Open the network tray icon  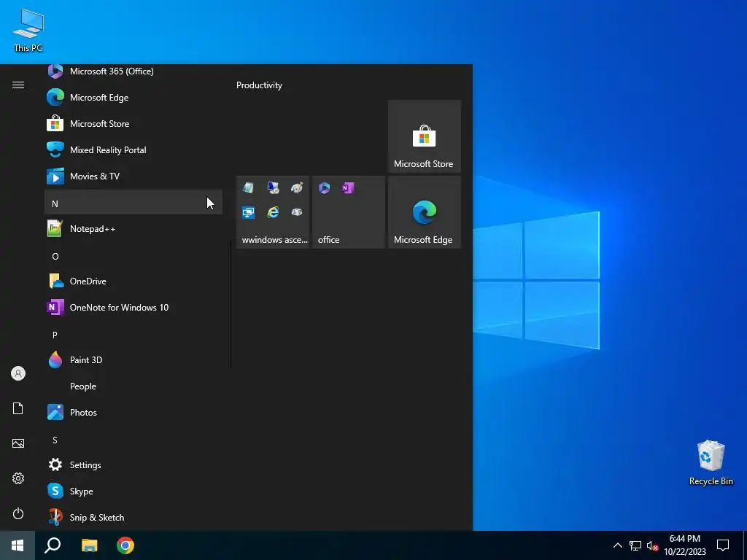[x=635, y=545]
